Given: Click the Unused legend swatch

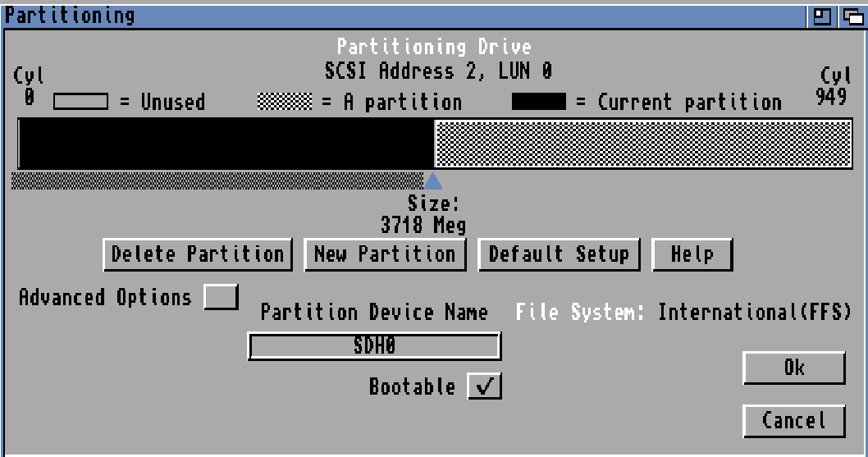Looking at the screenshot, I should pyautogui.click(x=80, y=102).
